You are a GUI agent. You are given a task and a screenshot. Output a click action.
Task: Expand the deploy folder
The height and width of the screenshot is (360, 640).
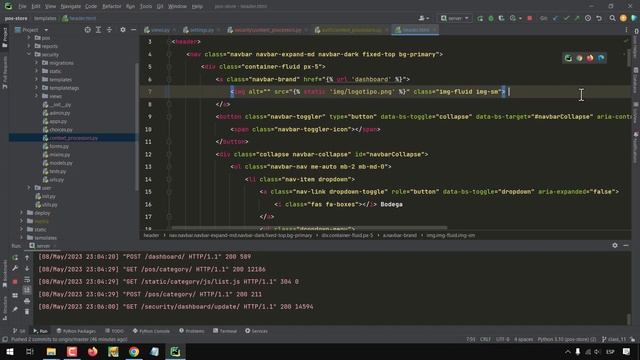(x=22, y=213)
